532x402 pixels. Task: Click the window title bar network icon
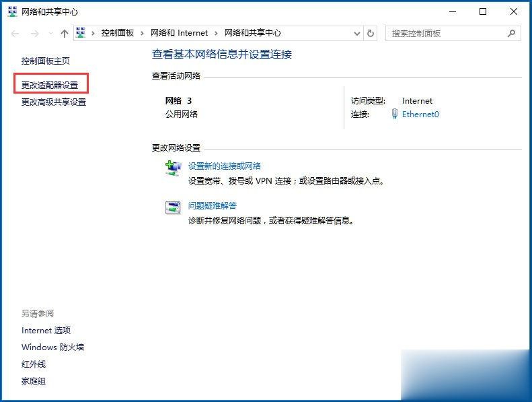pyautogui.click(x=12, y=11)
